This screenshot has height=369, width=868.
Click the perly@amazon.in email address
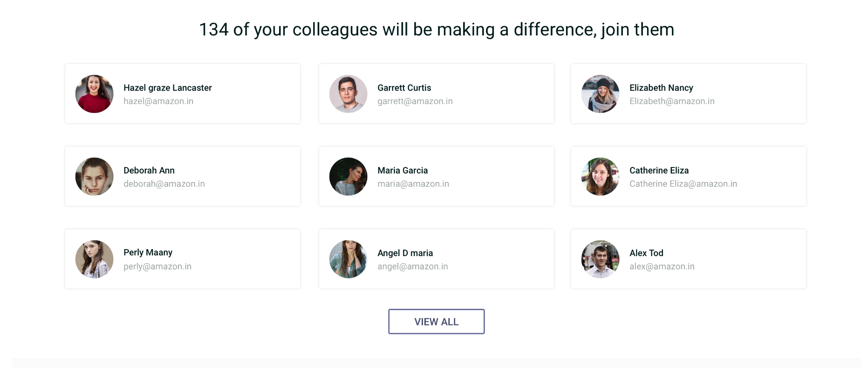(x=157, y=266)
